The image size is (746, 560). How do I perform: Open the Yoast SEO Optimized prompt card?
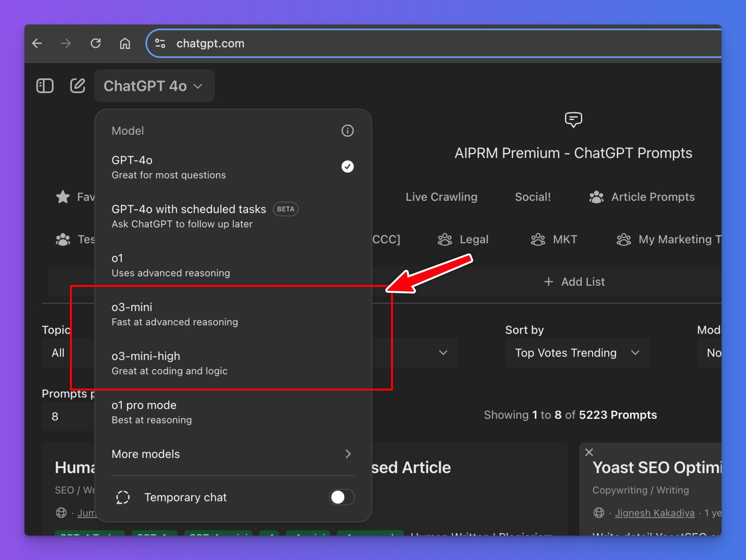tap(657, 468)
